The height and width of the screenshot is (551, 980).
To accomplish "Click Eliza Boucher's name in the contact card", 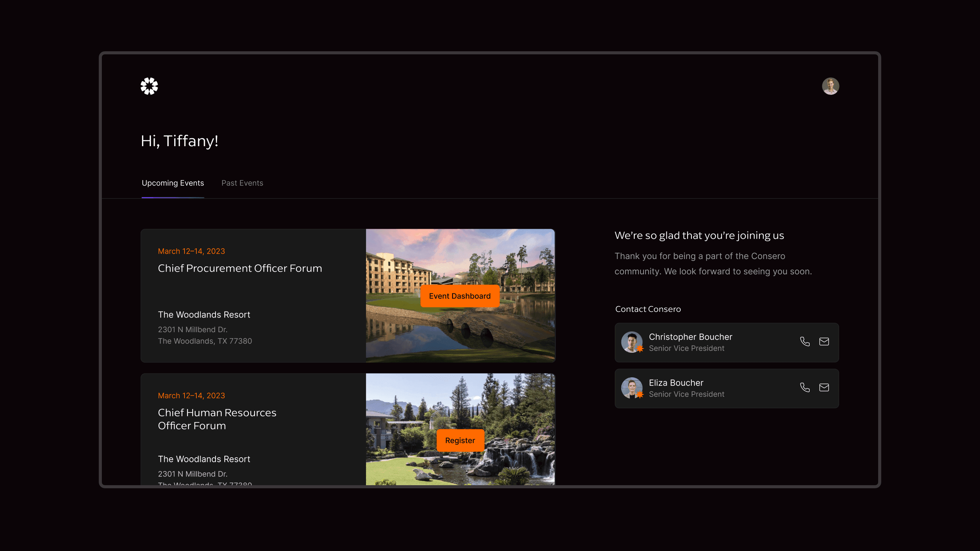I will click(x=676, y=383).
